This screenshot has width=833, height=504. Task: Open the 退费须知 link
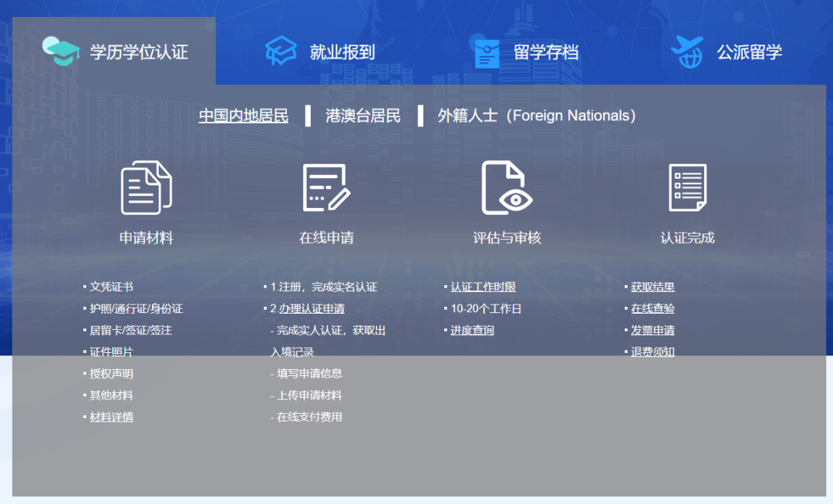point(653,352)
